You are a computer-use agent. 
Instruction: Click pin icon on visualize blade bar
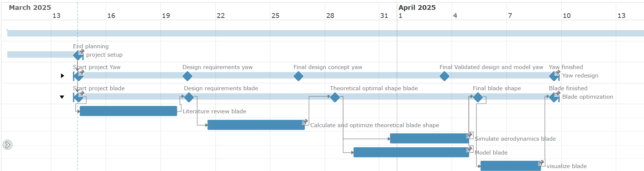(541, 163)
